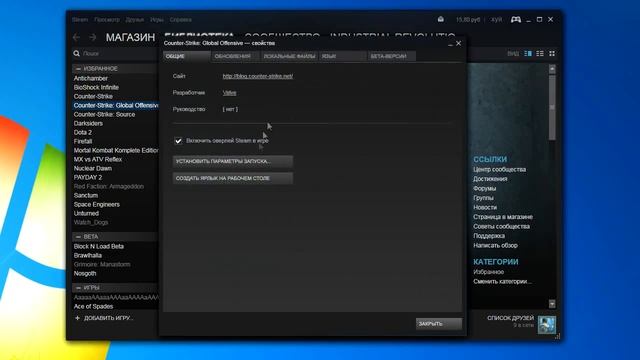Screen dimensions: 640x360
Task: Switch the library to detail view icon
Action: 528,53
